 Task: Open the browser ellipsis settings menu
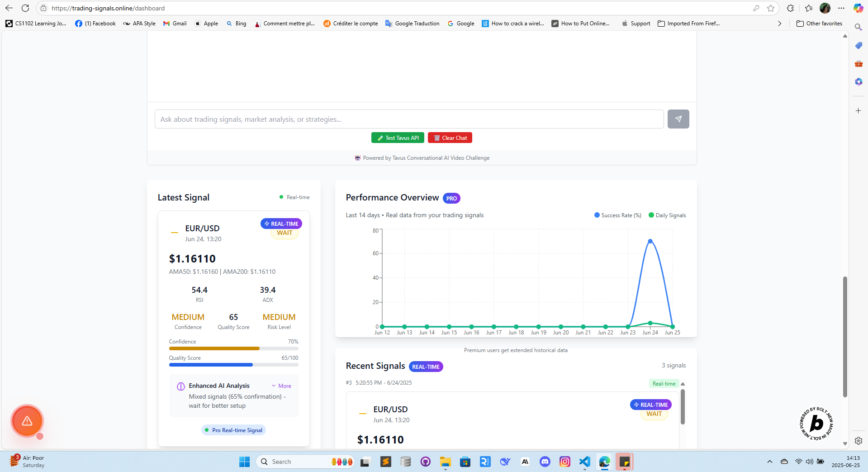coord(842,8)
